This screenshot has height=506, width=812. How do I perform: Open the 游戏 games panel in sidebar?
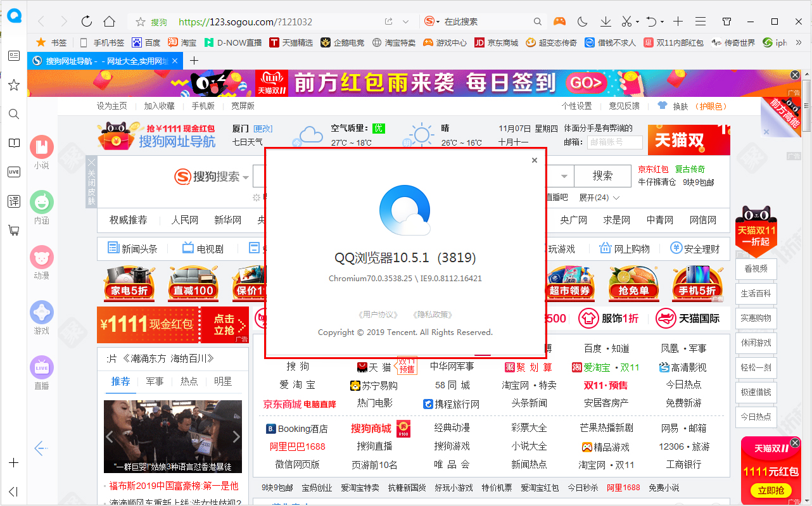coord(41,312)
